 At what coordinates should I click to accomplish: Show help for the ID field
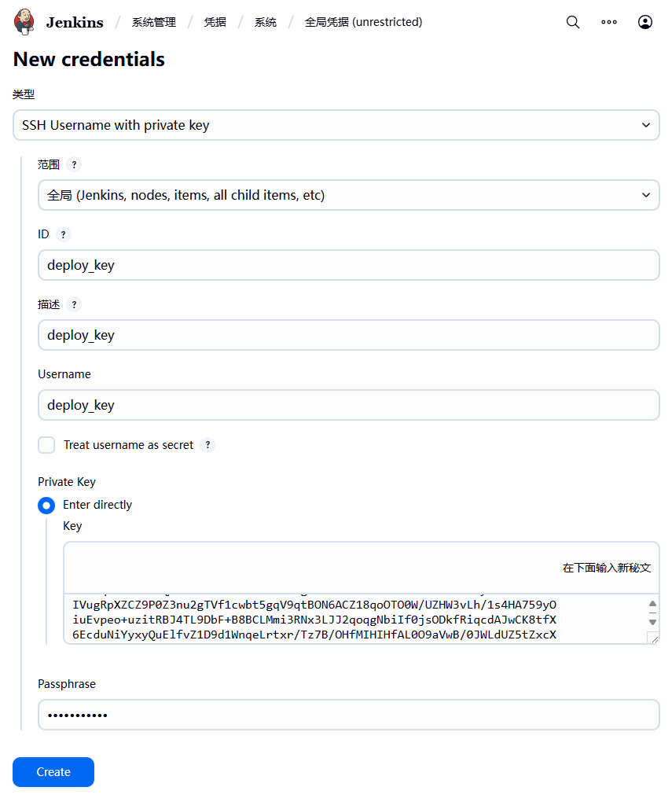click(64, 234)
